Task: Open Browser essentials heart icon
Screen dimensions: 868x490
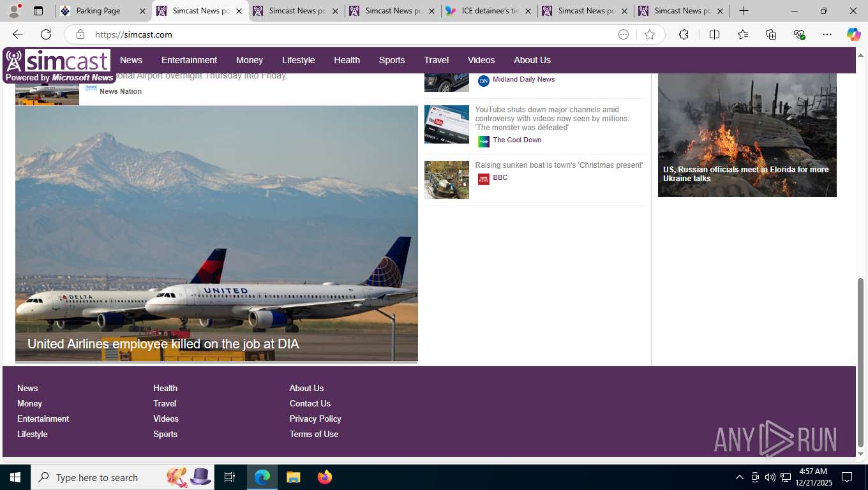Action: (799, 34)
